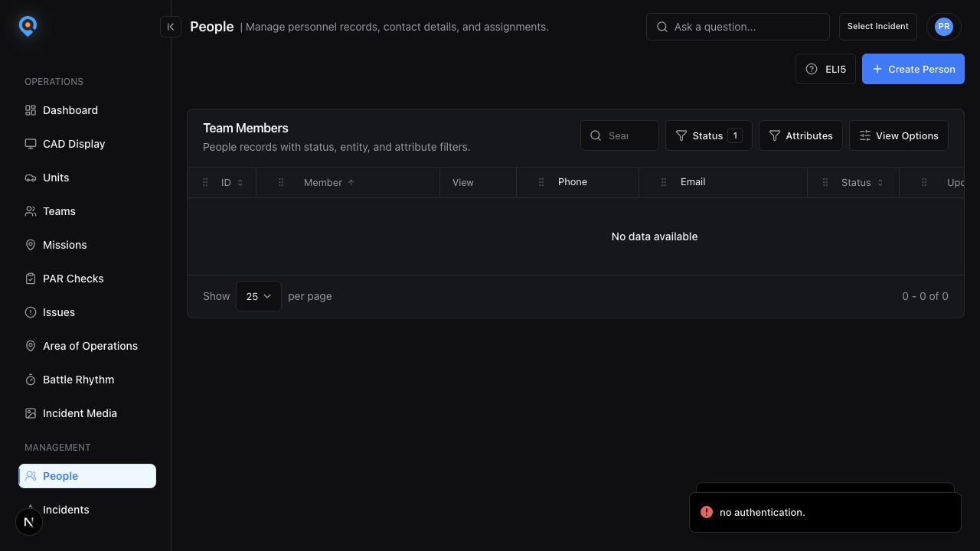980x551 pixels.
Task: Open Dashboard from the sidebar
Action: point(87,110)
